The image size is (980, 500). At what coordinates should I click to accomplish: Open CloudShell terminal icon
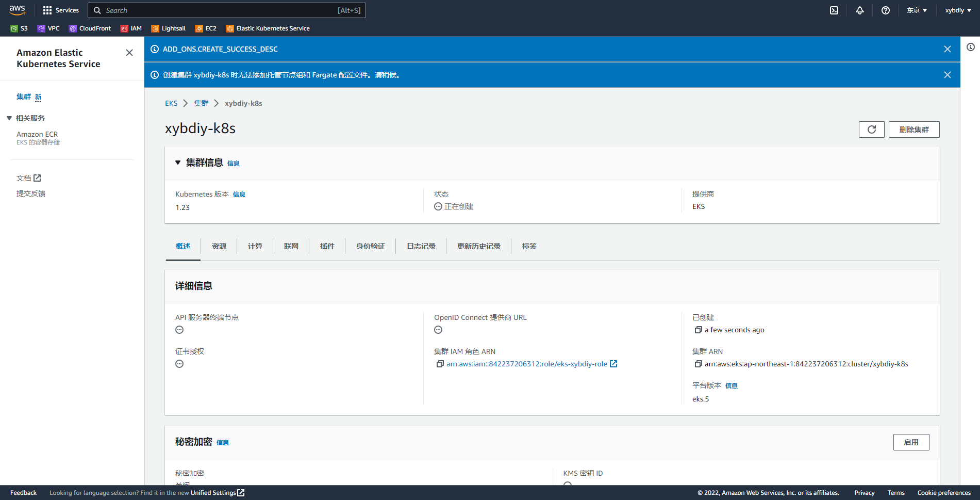pyautogui.click(x=834, y=10)
